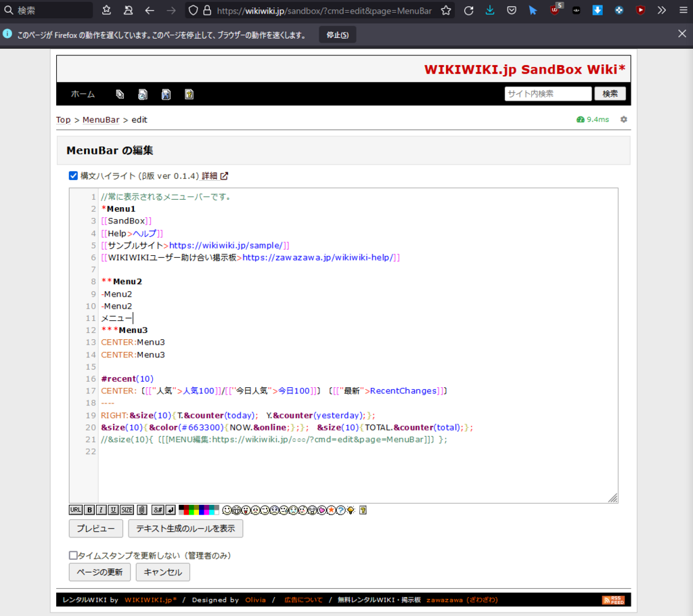Dismiss the Firefox slow-page notification bar
Viewport: 693px width, 616px height.
(x=682, y=34)
